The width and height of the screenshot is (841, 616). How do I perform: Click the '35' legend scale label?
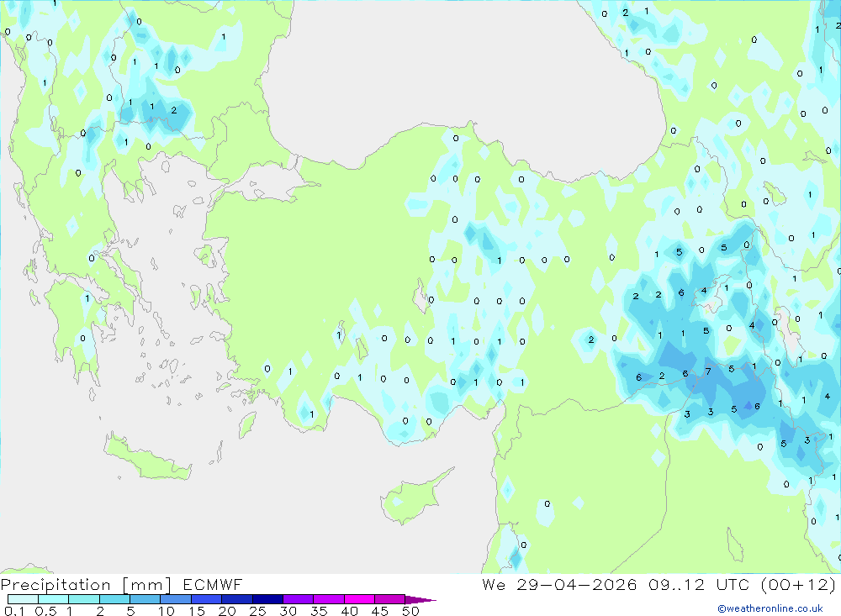click(319, 611)
